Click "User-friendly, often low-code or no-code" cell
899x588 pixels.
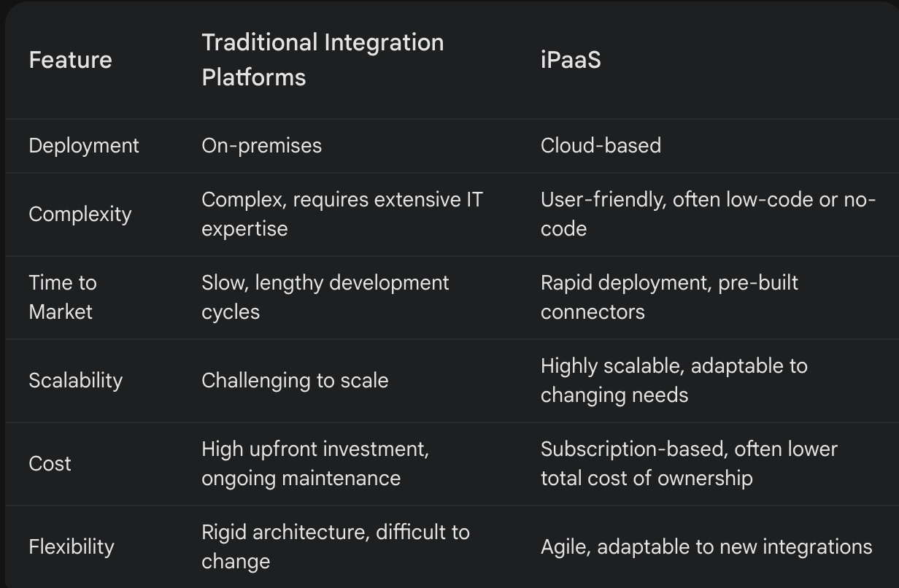click(x=707, y=214)
